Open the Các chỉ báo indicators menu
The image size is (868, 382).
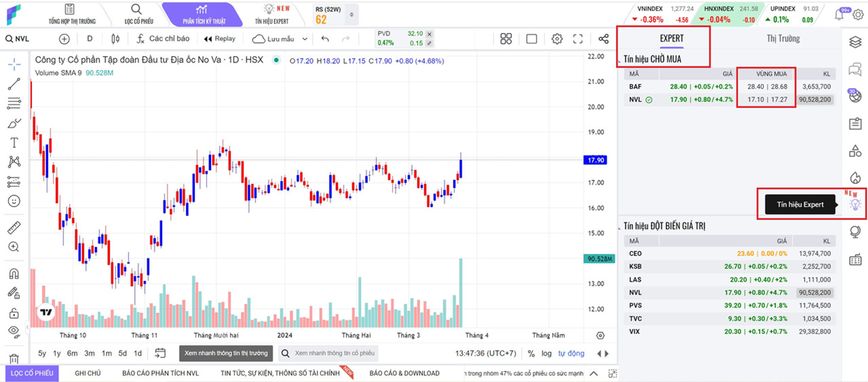(x=163, y=39)
